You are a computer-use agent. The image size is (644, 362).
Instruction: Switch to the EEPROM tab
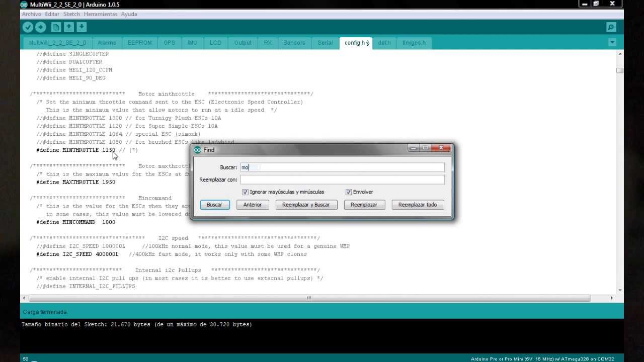[139, 43]
